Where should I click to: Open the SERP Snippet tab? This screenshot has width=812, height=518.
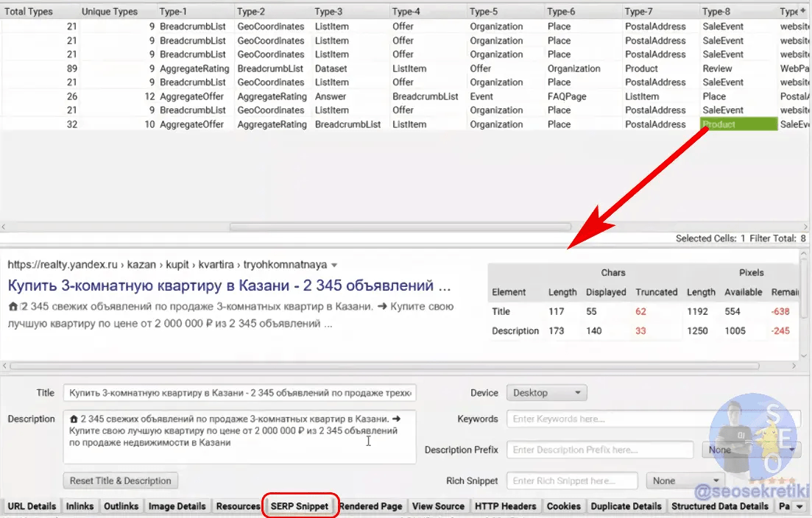pos(300,506)
